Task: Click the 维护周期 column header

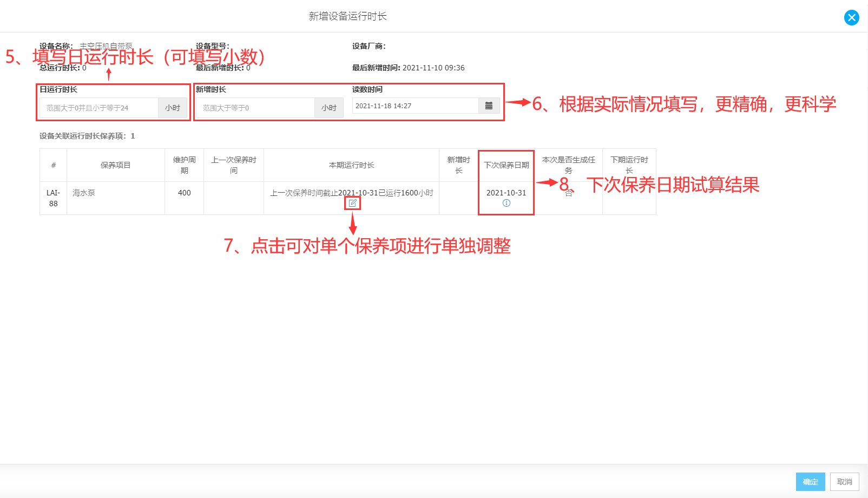Action: (x=185, y=165)
